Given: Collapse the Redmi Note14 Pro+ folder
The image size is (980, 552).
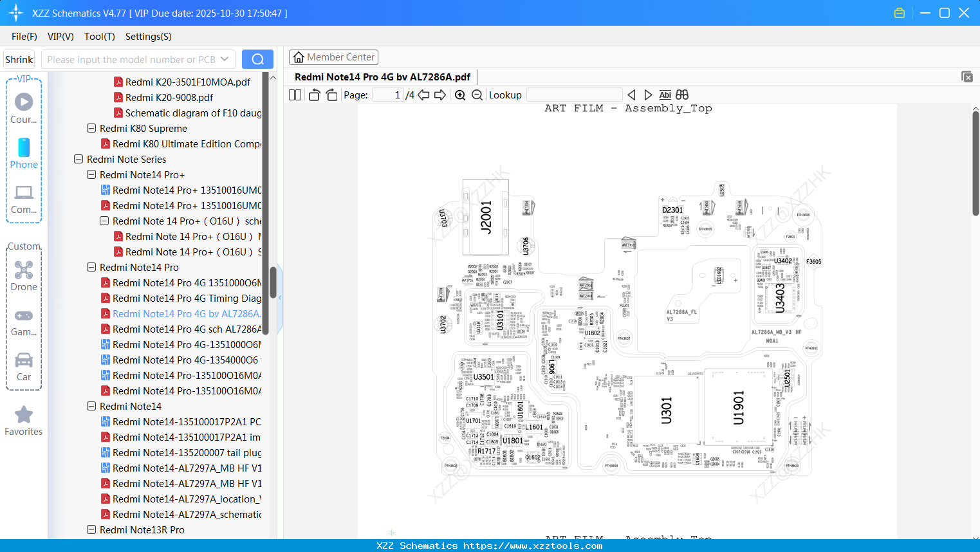Looking at the screenshot, I should click(91, 174).
